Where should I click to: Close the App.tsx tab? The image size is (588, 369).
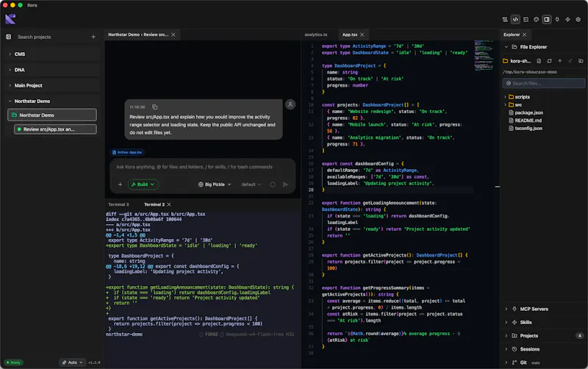(362, 35)
